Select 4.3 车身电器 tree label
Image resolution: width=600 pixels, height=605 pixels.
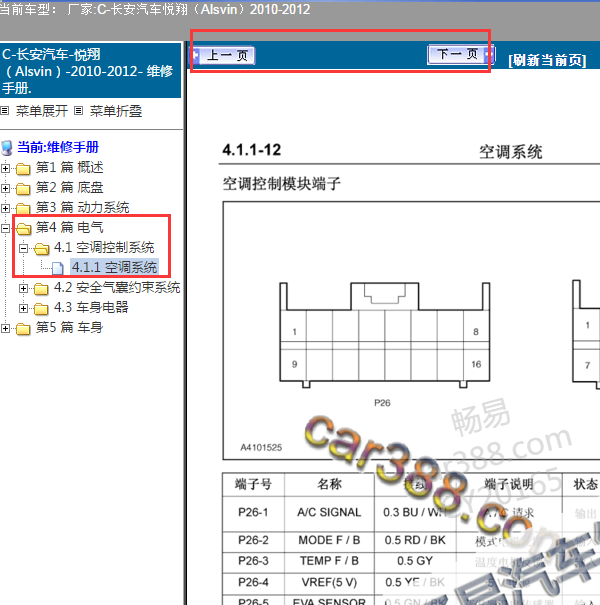[91, 308]
